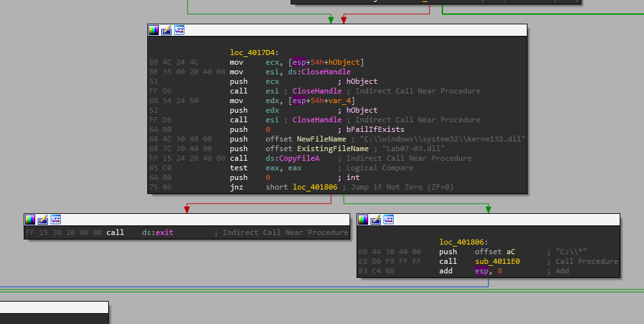
Task: Click the color icon on the ds:exit node
Action: [30, 220]
